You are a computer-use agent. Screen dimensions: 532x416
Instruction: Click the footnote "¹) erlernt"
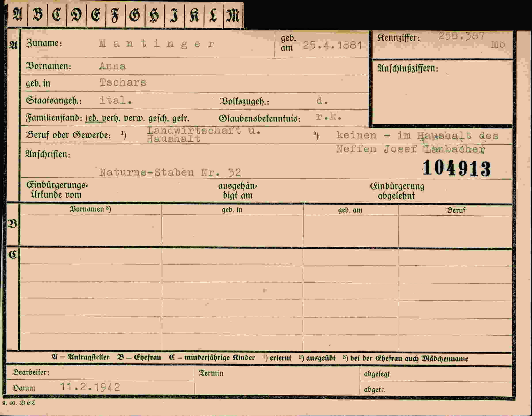(277, 358)
